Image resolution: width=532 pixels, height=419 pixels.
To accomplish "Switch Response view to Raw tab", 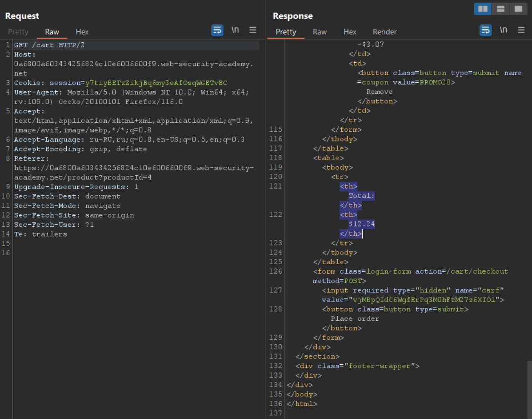I will coord(320,32).
